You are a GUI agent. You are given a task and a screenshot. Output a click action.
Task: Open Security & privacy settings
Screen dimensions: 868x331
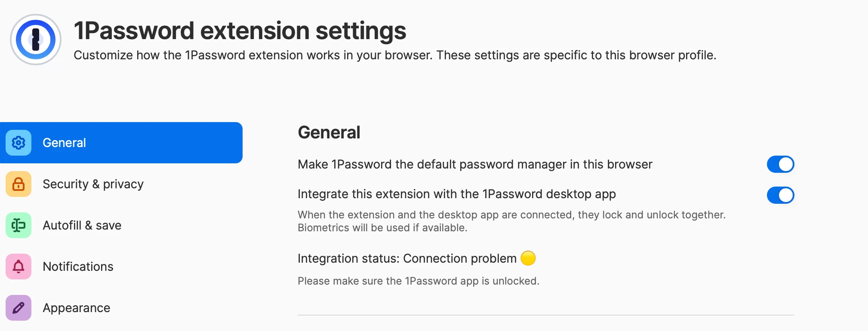[93, 184]
